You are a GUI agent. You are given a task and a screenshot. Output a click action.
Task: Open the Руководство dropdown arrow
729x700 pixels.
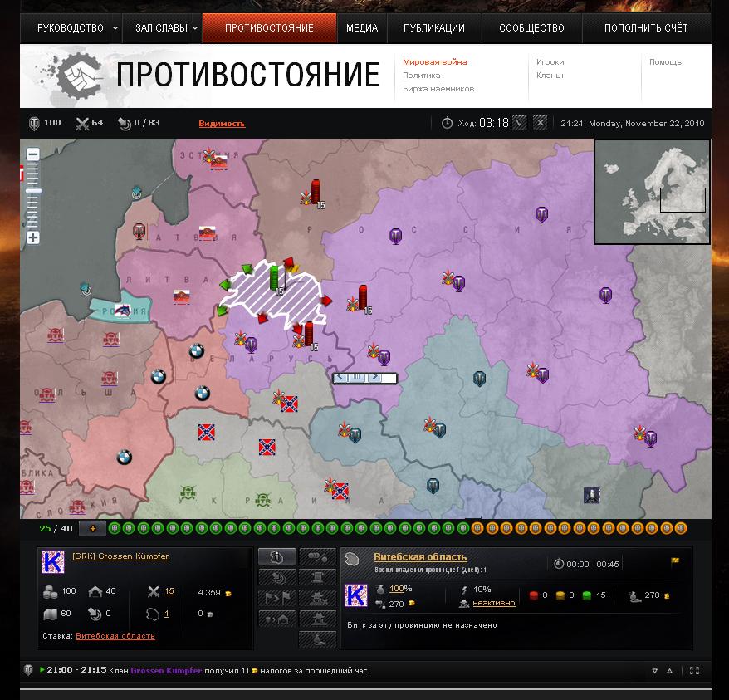coord(115,28)
